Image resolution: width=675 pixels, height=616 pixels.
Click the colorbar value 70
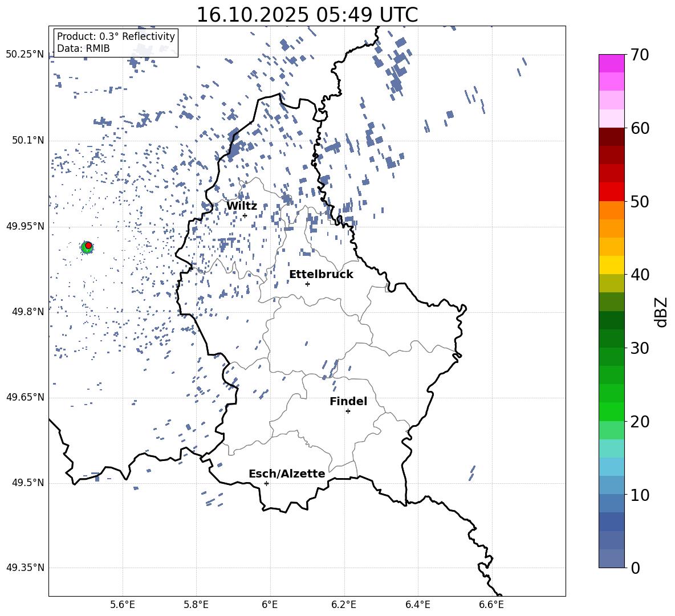[x=640, y=55]
